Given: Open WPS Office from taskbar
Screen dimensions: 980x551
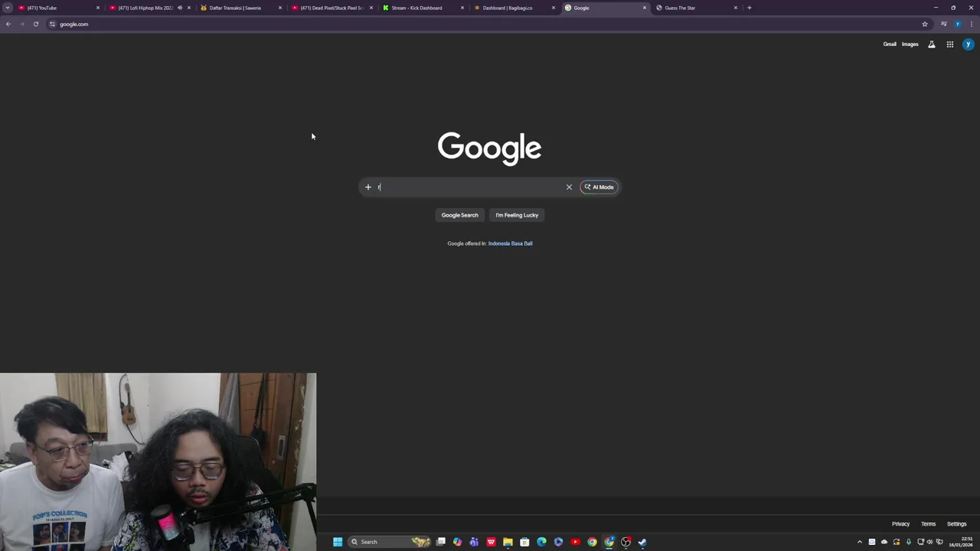Looking at the screenshot, I should [492, 542].
